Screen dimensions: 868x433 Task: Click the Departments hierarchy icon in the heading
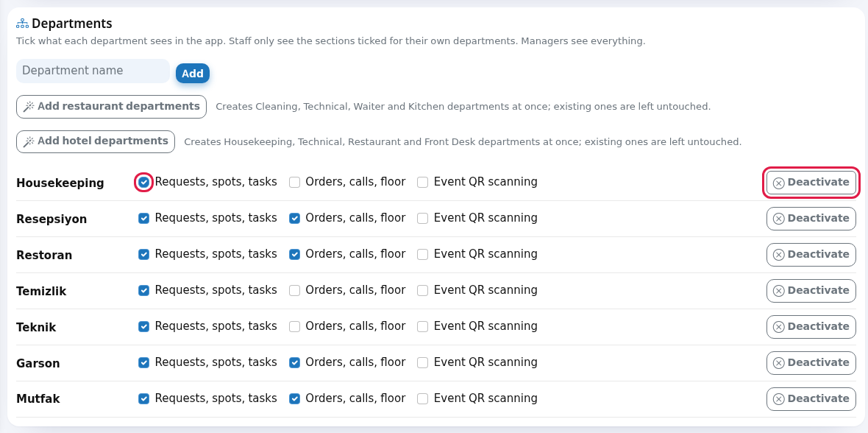(22, 24)
